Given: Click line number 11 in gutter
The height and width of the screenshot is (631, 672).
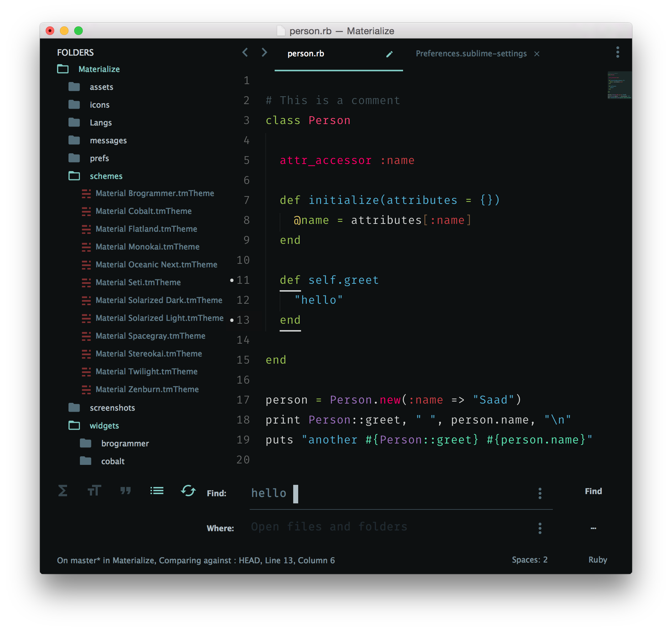Looking at the screenshot, I should (243, 280).
